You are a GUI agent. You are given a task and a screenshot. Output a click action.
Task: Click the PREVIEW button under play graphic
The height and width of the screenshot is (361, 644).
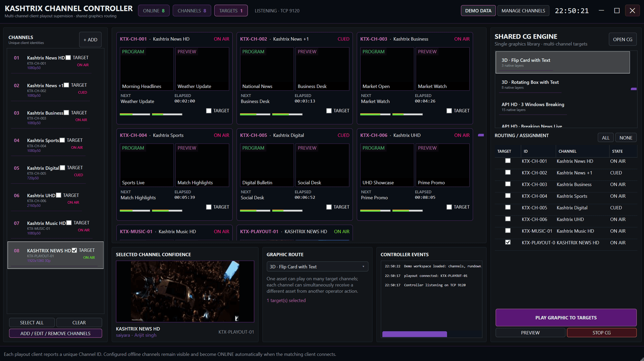(x=530, y=333)
